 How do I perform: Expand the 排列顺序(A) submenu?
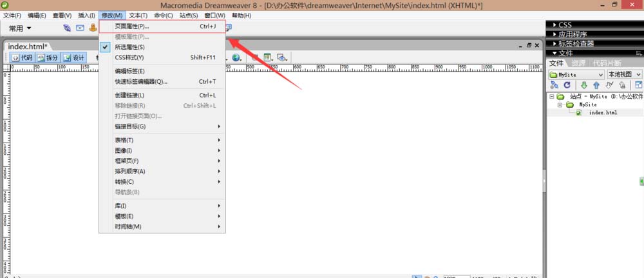(162, 171)
